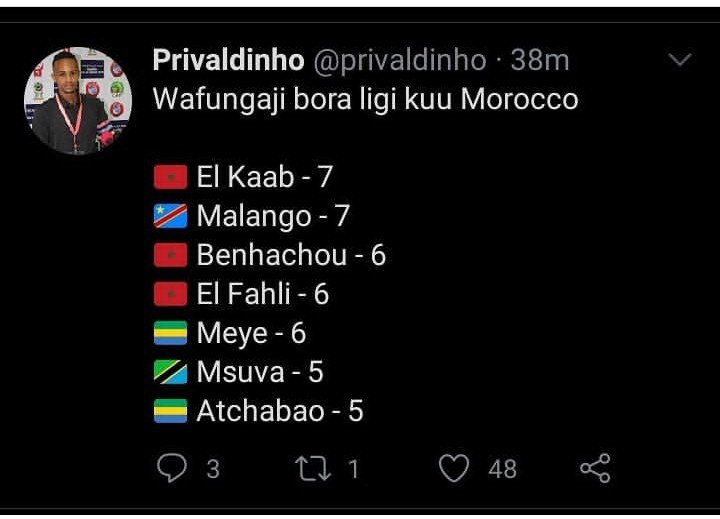The width and height of the screenshot is (720, 519).
Task: Click the Gabon flag beside Meye
Action: (x=171, y=334)
